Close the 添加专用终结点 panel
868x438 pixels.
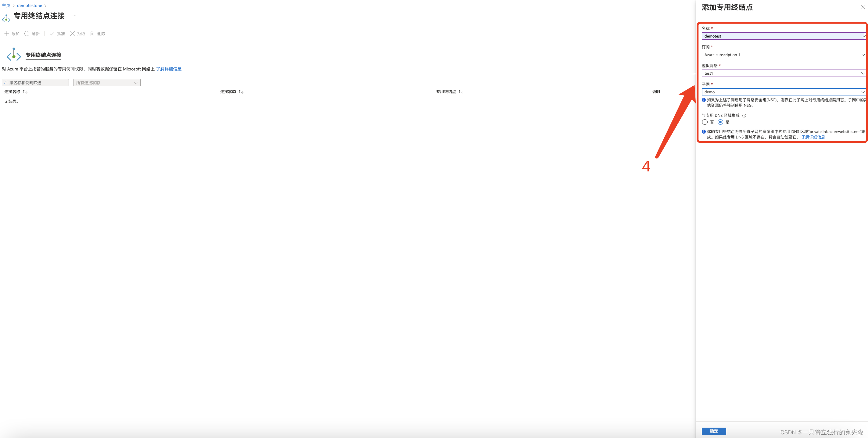pyautogui.click(x=863, y=7)
